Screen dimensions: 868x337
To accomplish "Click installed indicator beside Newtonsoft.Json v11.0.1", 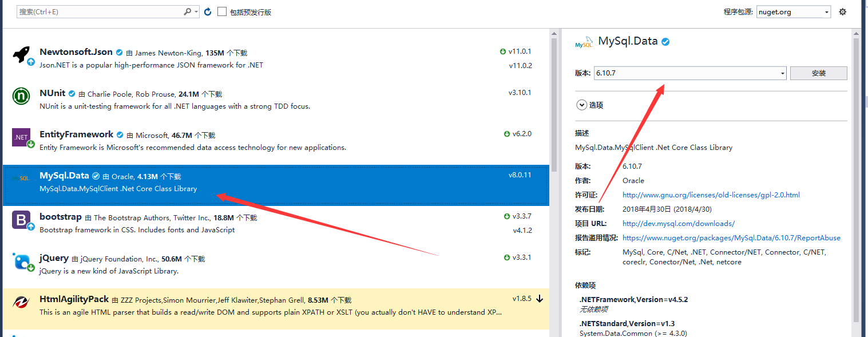I will [x=503, y=51].
